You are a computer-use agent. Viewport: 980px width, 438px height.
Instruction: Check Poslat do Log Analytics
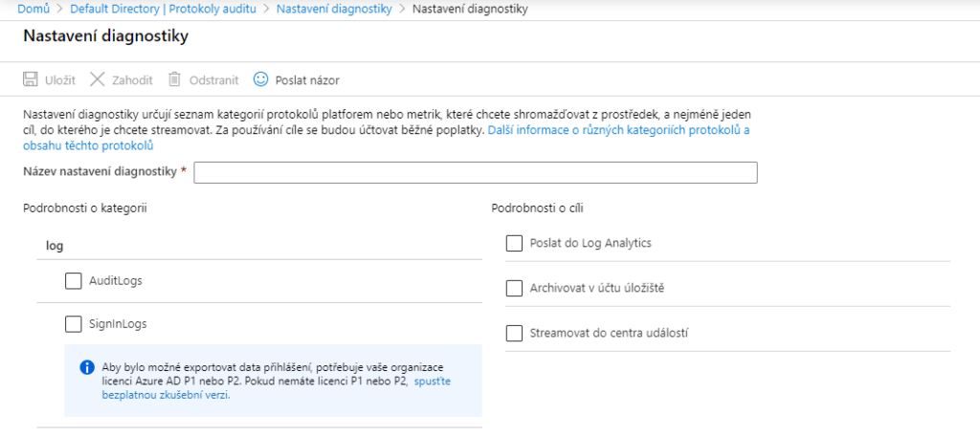point(514,243)
